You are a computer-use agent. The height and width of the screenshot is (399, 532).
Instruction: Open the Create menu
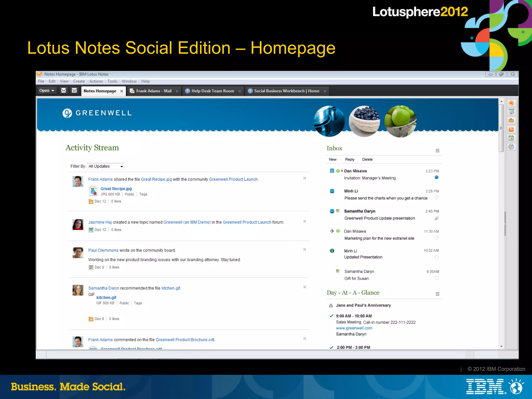(79, 81)
